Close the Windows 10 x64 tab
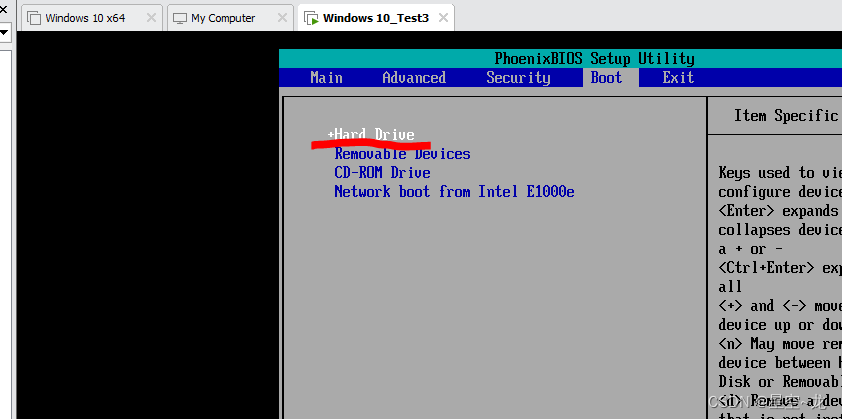 point(151,18)
